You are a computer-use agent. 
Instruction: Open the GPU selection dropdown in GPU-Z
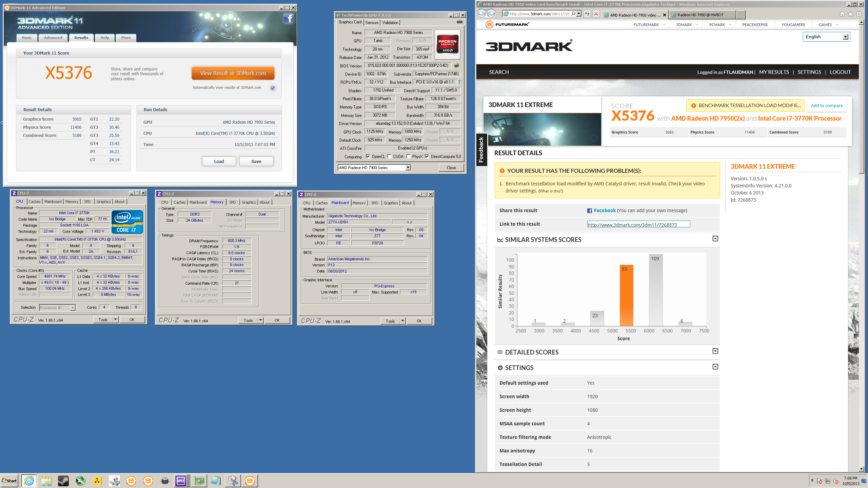[x=408, y=167]
